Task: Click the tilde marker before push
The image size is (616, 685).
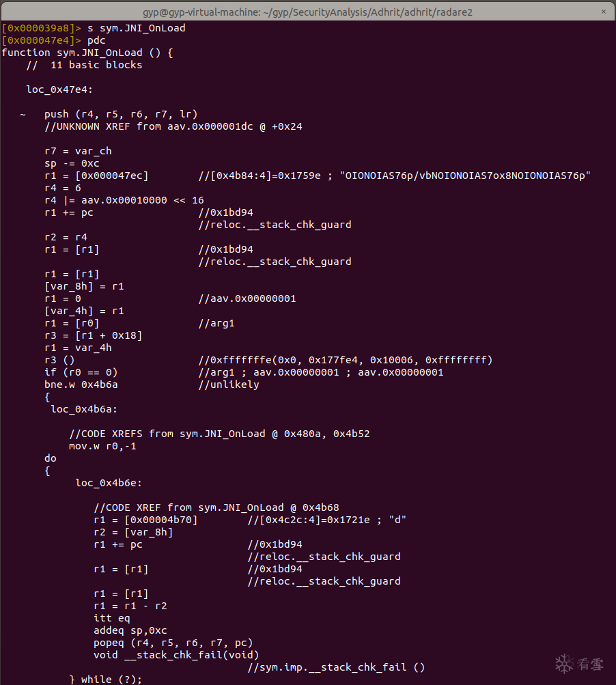Action: click(23, 114)
